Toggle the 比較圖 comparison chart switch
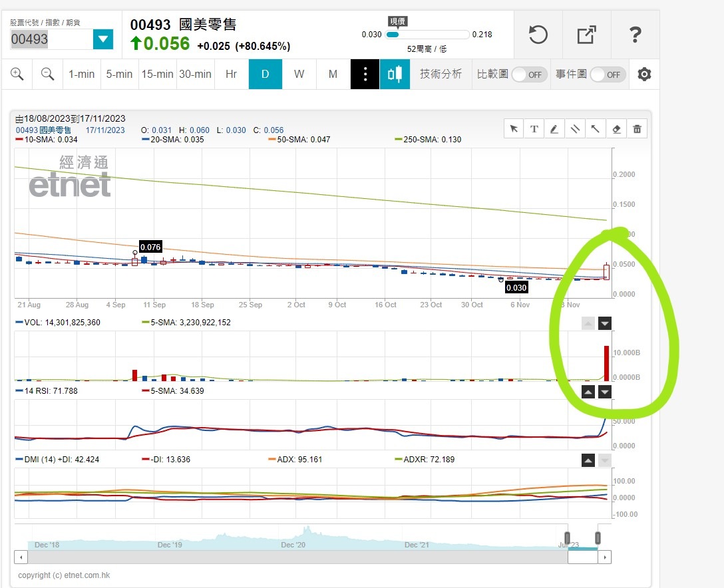 [x=529, y=74]
